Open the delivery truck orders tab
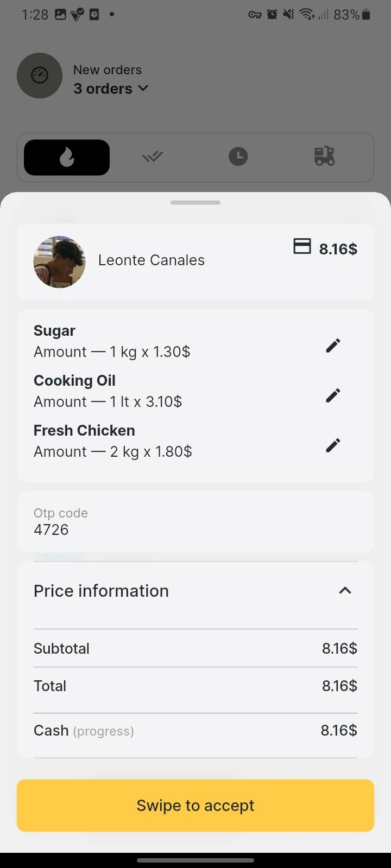Image resolution: width=391 pixels, height=868 pixels. tap(324, 156)
